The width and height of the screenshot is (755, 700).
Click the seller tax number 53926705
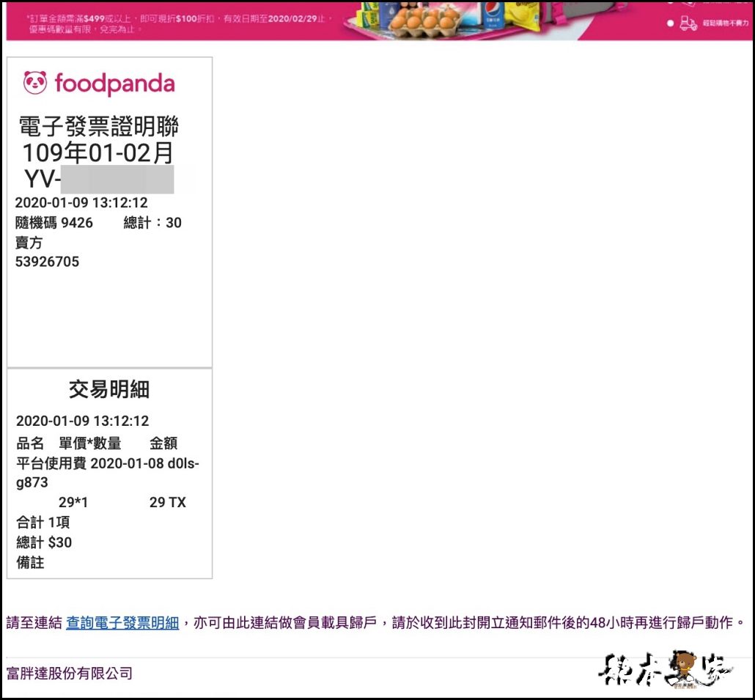pyautogui.click(x=47, y=262)
